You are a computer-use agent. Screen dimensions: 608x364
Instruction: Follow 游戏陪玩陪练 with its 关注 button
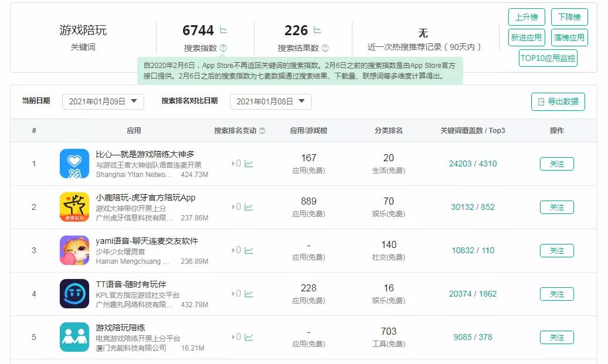tap(557, 338)
